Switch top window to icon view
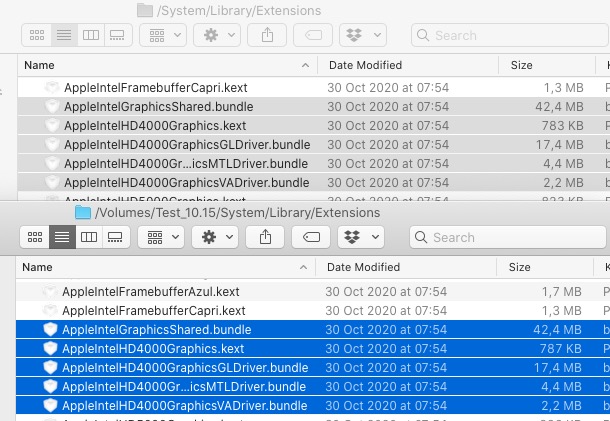Image resolution: width=610 pixels, height=421 pixels. coord(37,35)
